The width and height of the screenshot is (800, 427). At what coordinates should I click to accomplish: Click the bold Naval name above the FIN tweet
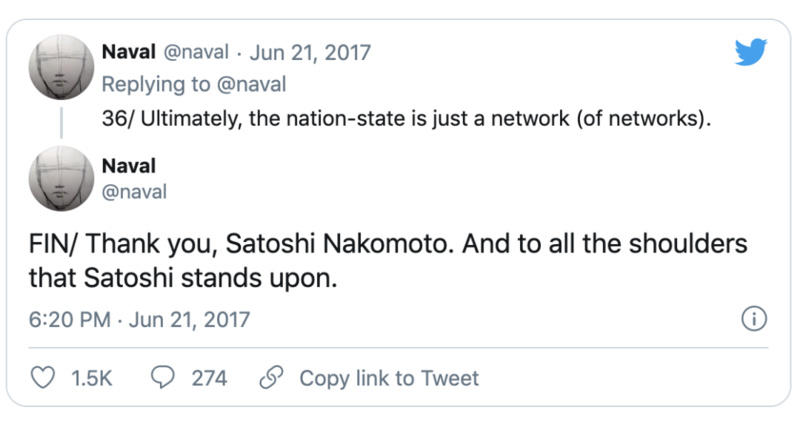(129, 165)
